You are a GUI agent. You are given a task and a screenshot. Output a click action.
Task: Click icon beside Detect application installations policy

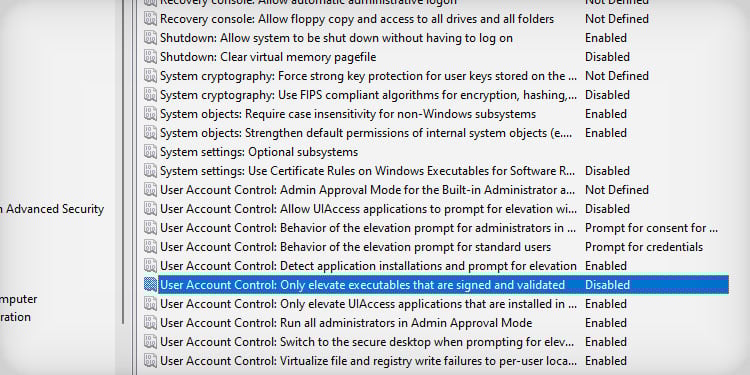(x=151, y=266)
